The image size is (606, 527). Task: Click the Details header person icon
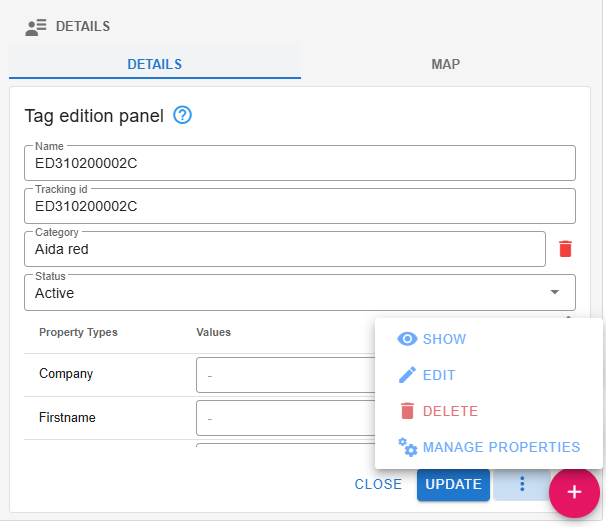[x=36, y=27]
